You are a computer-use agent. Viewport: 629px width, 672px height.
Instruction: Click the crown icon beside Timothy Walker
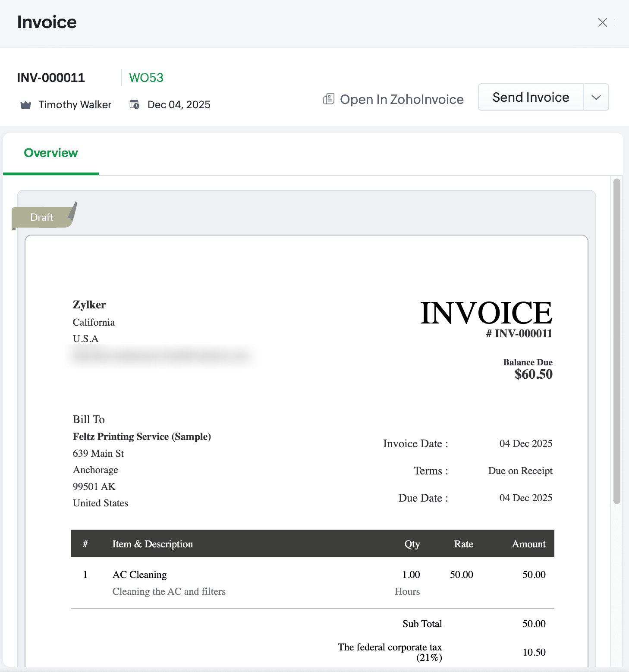tap(26, 105)
